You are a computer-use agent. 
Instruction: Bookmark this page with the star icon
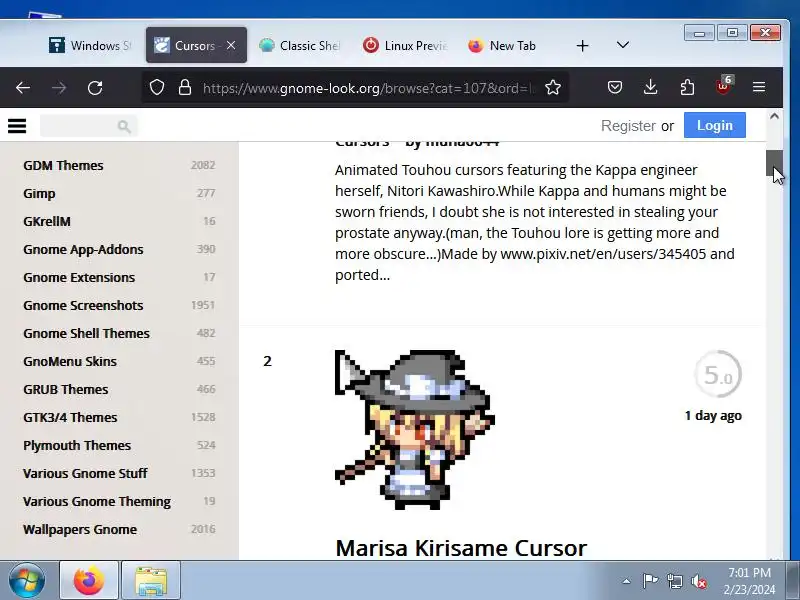coord(553,88)
